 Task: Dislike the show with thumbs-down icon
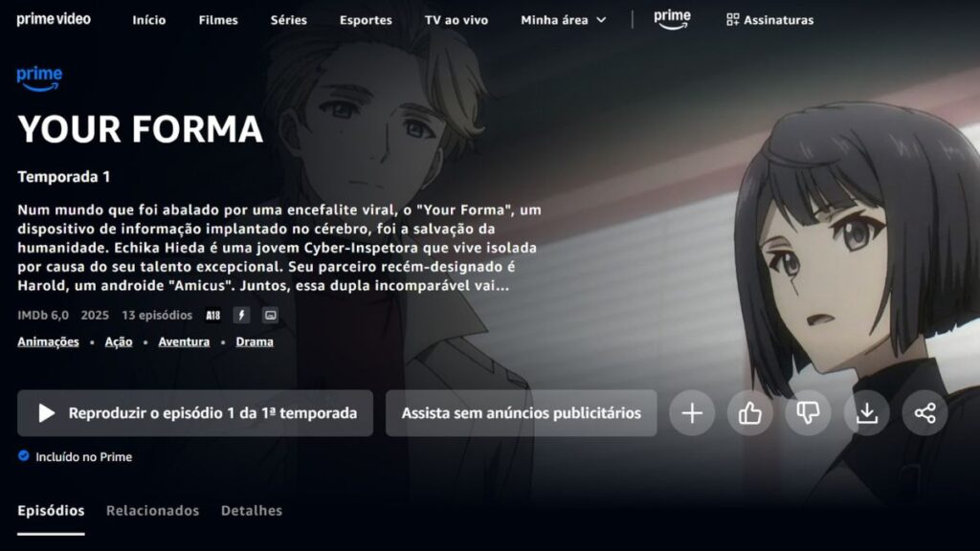coord(808,413)
